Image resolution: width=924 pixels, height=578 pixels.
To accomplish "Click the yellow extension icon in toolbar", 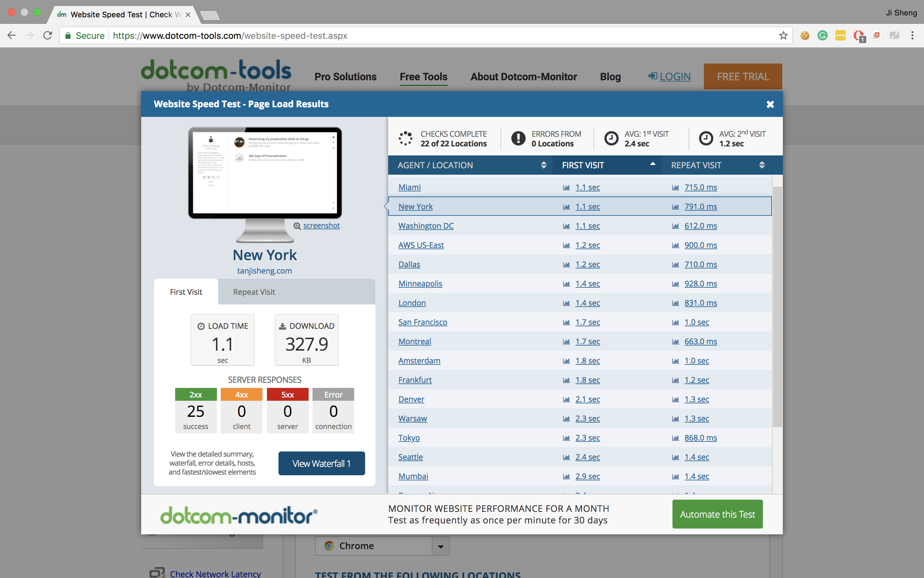I will (x=840, y=36).
